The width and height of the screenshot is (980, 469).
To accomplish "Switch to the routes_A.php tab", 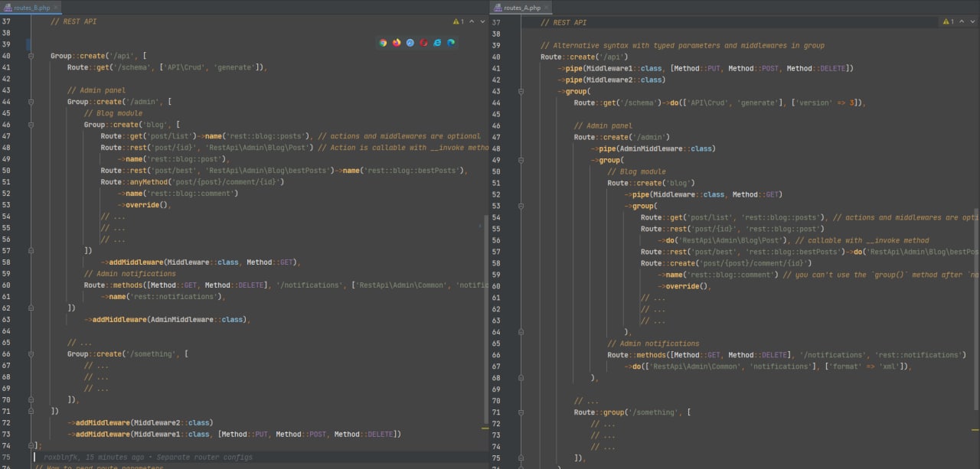I will click(x=522, y=7).
